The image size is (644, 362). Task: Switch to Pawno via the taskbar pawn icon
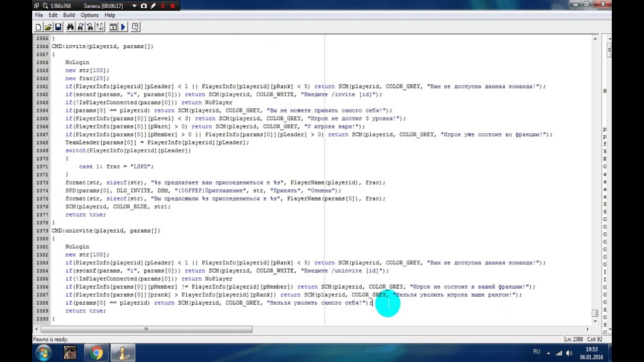coord(123,352)
